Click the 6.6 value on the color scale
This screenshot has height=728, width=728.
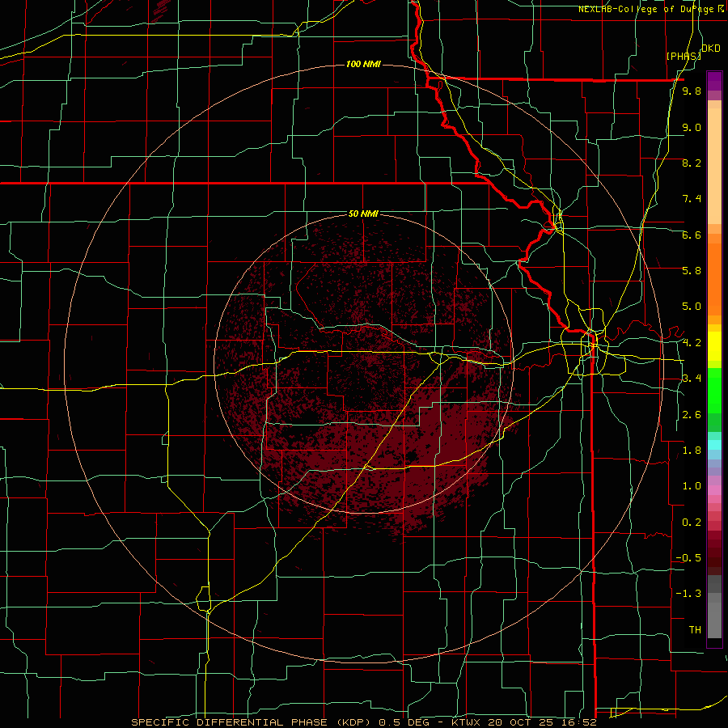click(692, 235)
